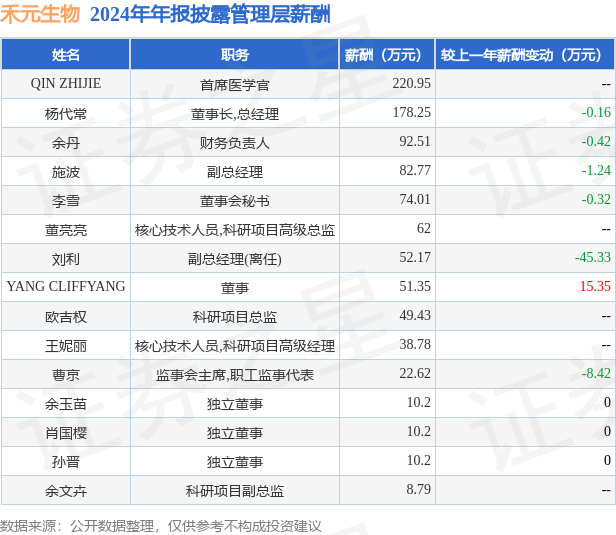Select the name 余文卉
The image size is (616, 535).
66,491
